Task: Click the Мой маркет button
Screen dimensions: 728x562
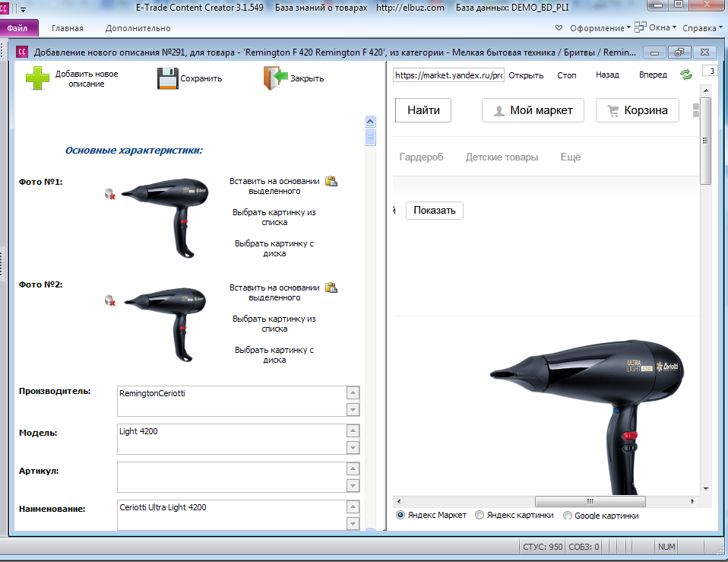Action: click(x=533, y=110)
